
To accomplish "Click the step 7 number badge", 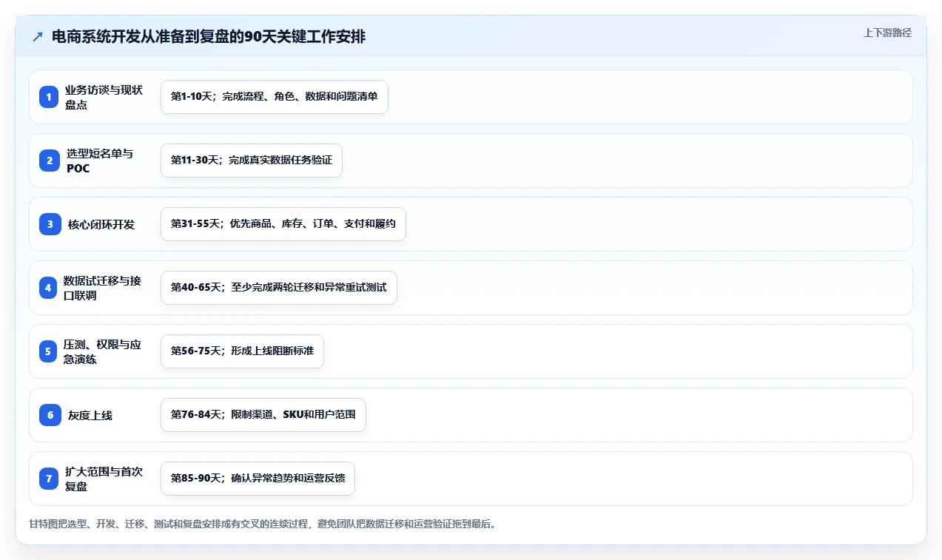I will (x=49, y=479).
